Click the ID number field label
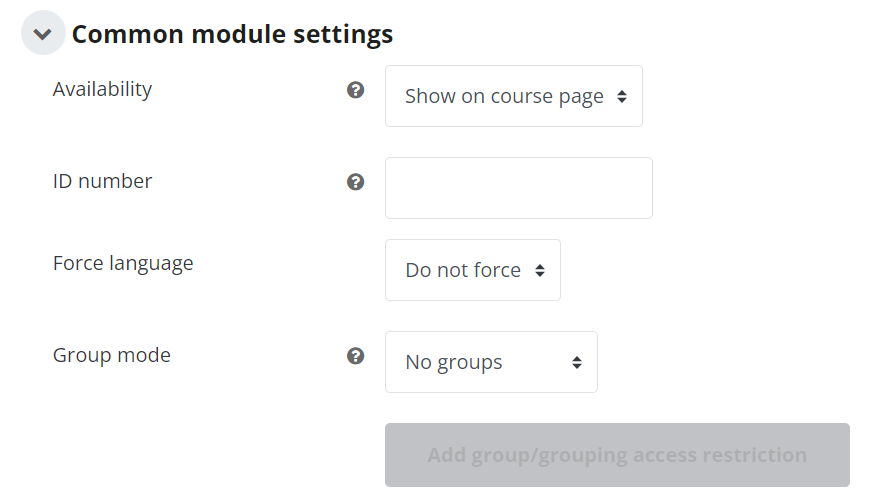 102,181
